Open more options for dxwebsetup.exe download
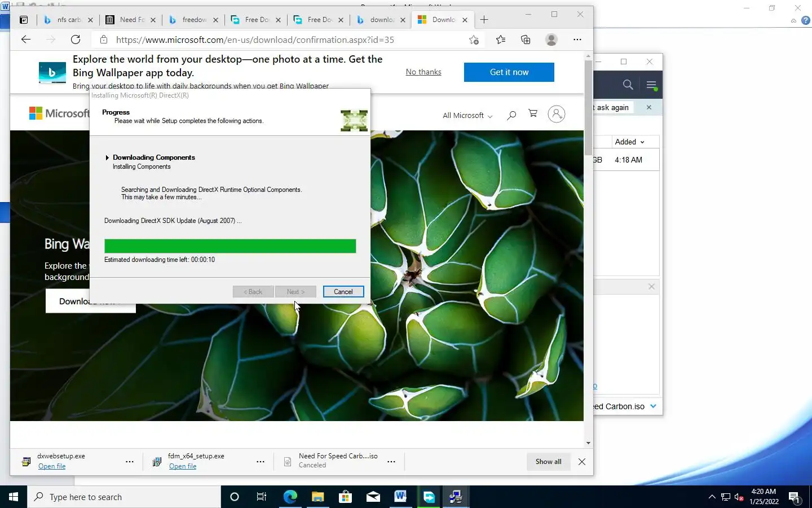The width and height of the screenshot is (812, 508). (x=130, y=462)
